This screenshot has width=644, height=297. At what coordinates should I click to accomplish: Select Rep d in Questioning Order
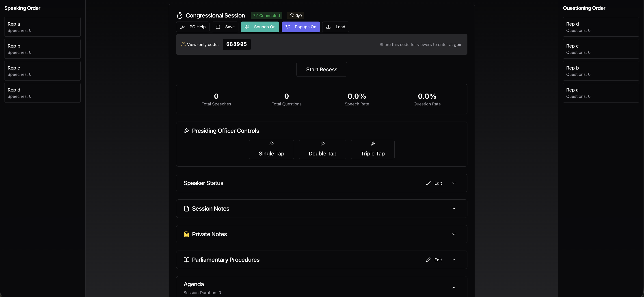pyautogui.click(x=601, y=27)
